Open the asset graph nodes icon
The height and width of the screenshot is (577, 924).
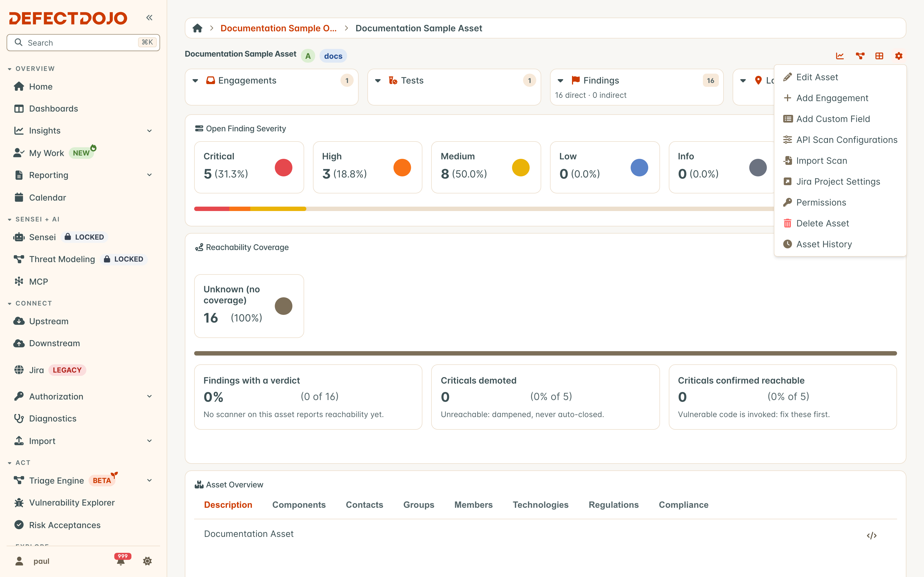860,56
